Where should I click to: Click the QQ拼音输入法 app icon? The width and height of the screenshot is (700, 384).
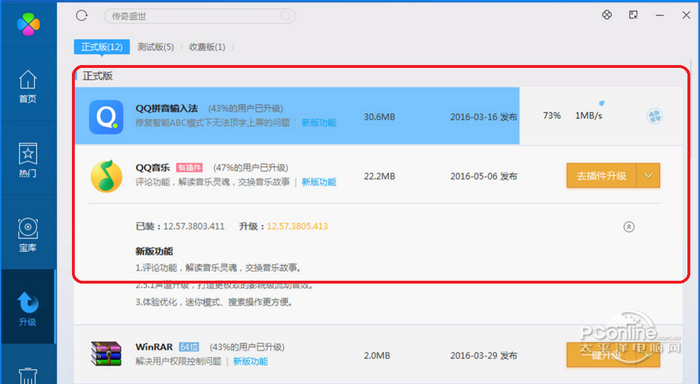(x=106, y=117)
